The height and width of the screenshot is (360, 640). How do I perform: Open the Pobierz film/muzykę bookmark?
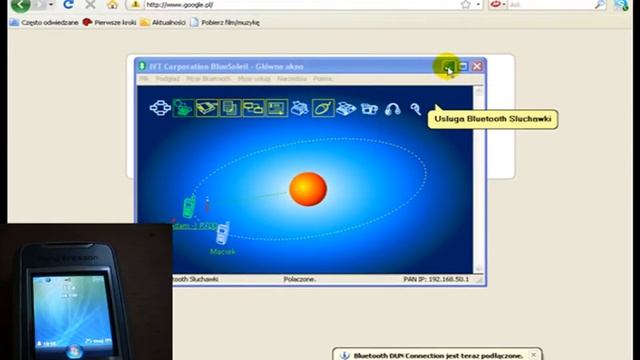tap(225, 22)
